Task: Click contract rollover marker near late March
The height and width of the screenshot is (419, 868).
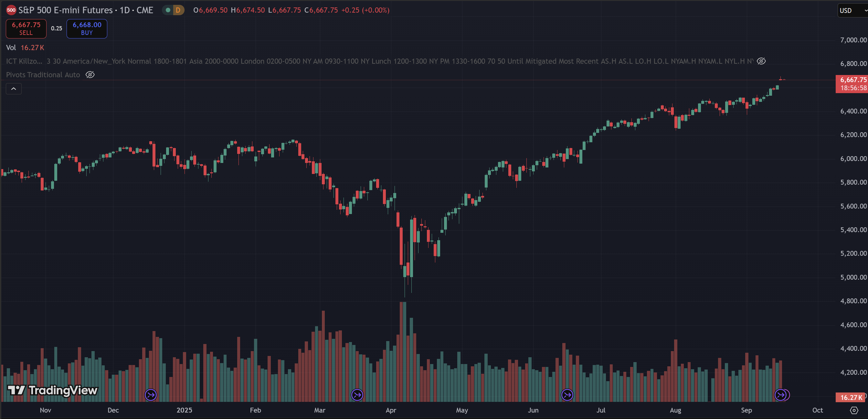Action: click(x=357, y=395)
